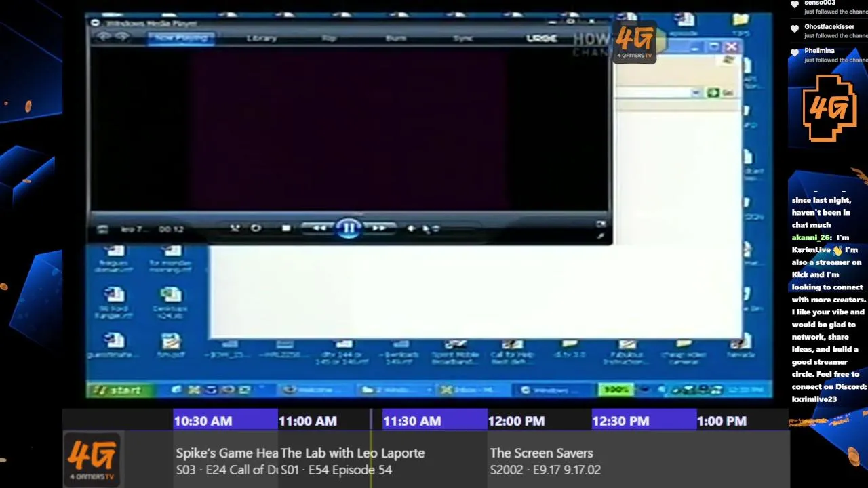The width and height of the screenshot is (868, 488).
Task: Switch Media Player to compact mode
Action: pos(601,236)
